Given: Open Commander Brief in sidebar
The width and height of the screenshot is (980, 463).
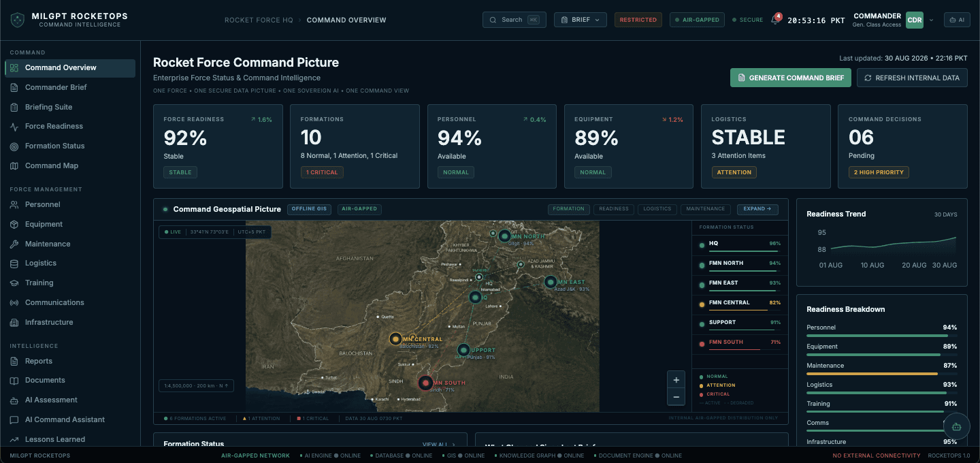Looking at the screenshot, I should pos(70,87).
